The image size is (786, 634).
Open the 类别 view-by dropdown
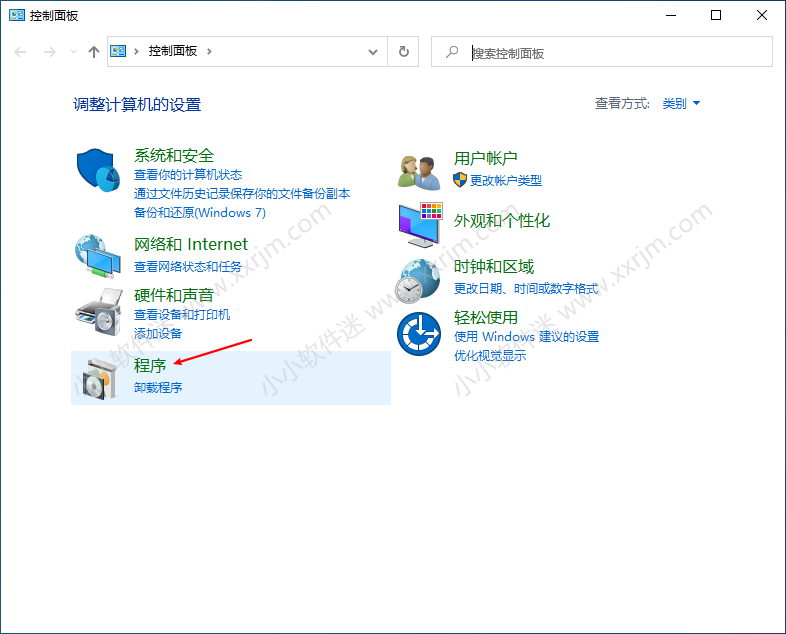pyautogui.click(x=681, y=104)
